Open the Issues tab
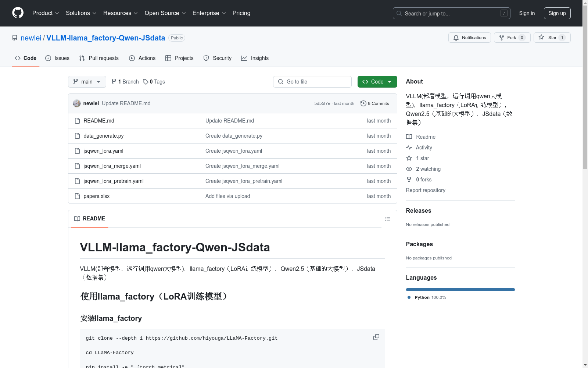This screenshot has width=588, height=368. (57, 58)
